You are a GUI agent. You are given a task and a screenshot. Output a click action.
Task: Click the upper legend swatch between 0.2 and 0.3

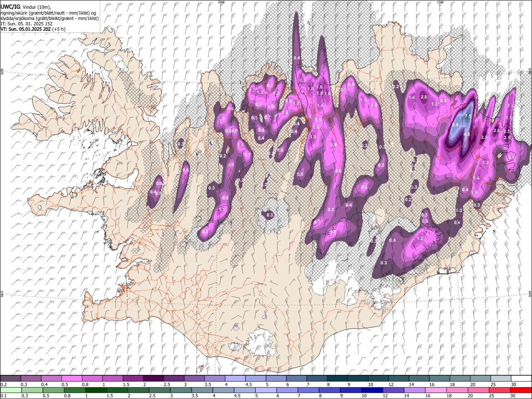pos(10,378)
